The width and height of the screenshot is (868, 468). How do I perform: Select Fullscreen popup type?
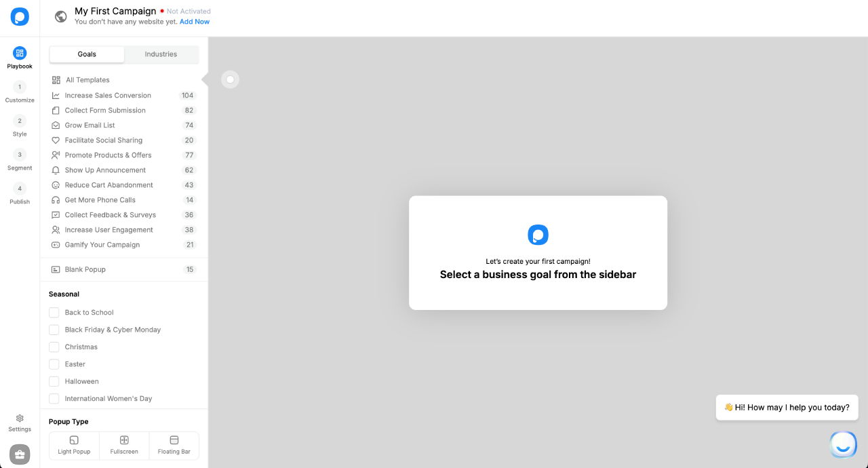tap(124, 445)
